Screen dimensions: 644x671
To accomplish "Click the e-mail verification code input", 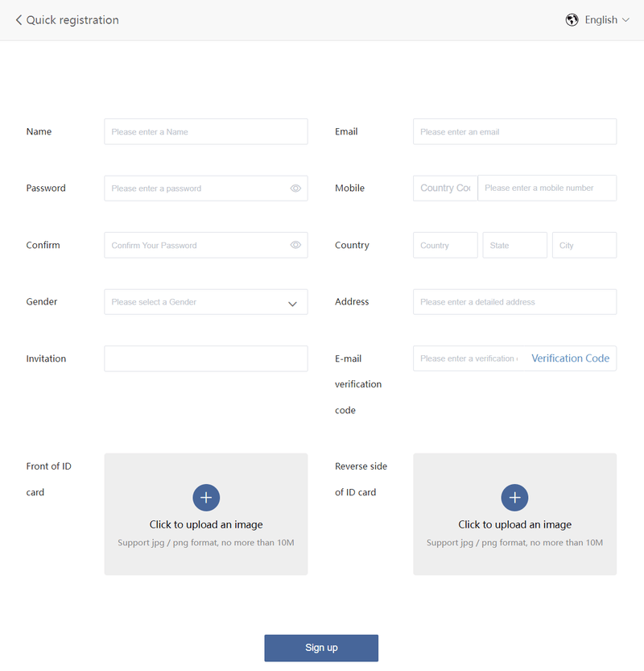I will tap(469, 358).
